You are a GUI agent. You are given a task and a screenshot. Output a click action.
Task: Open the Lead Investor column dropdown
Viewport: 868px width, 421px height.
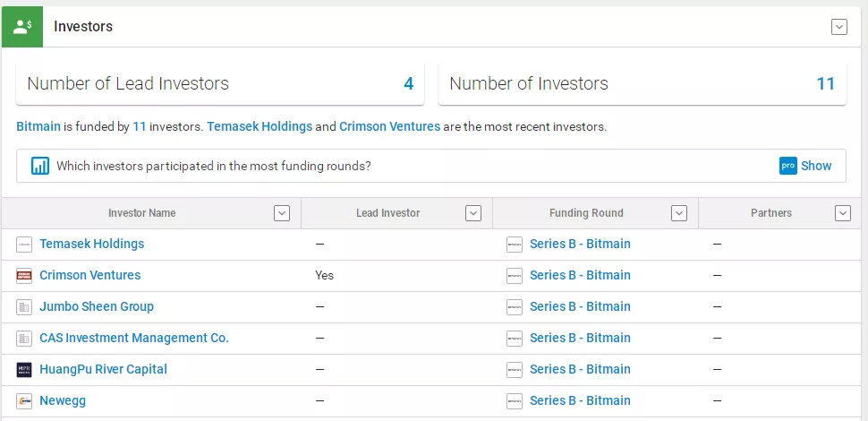point(473,213)
